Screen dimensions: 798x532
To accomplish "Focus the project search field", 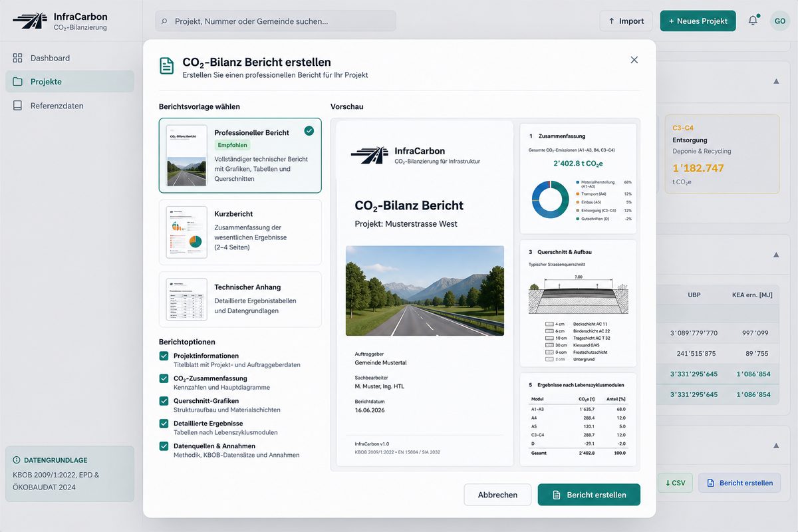I will click(275, 21).
